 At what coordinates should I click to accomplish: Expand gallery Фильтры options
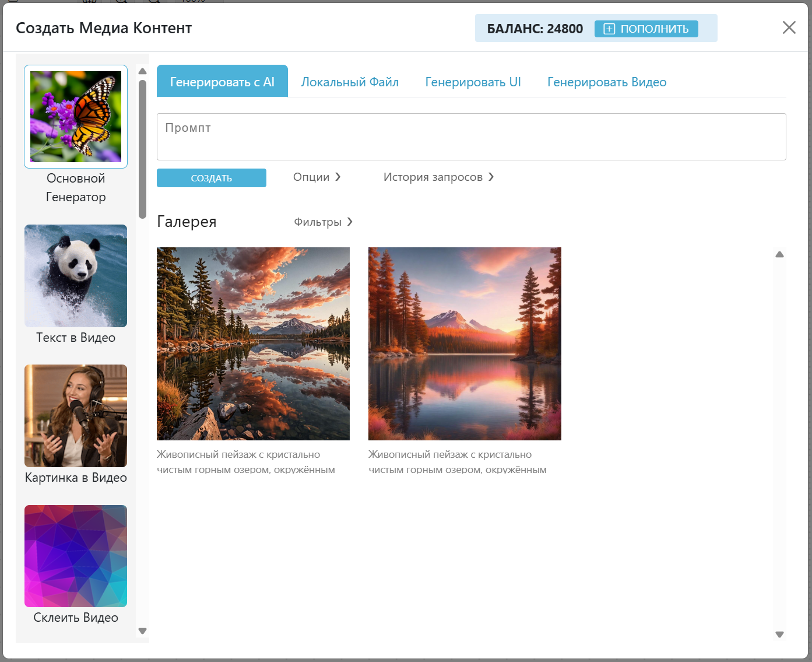pyautogui.click(x=323, y=222)
